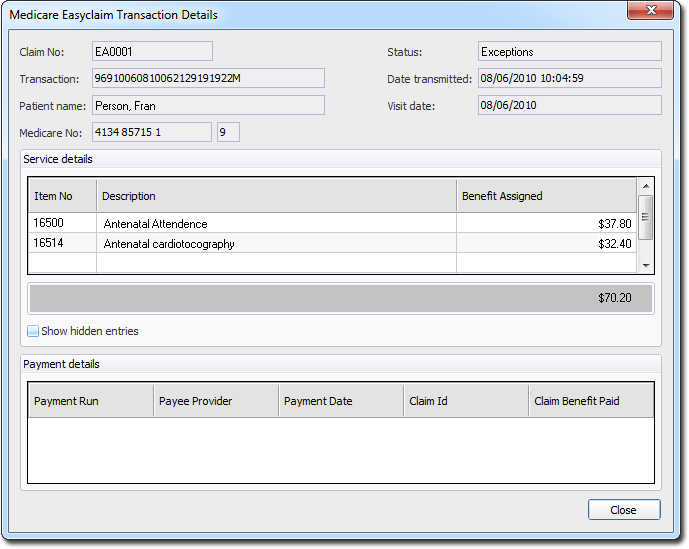Screen dimensions: 689x549
Task: Click the Description column header
Action: click(275, 196)
